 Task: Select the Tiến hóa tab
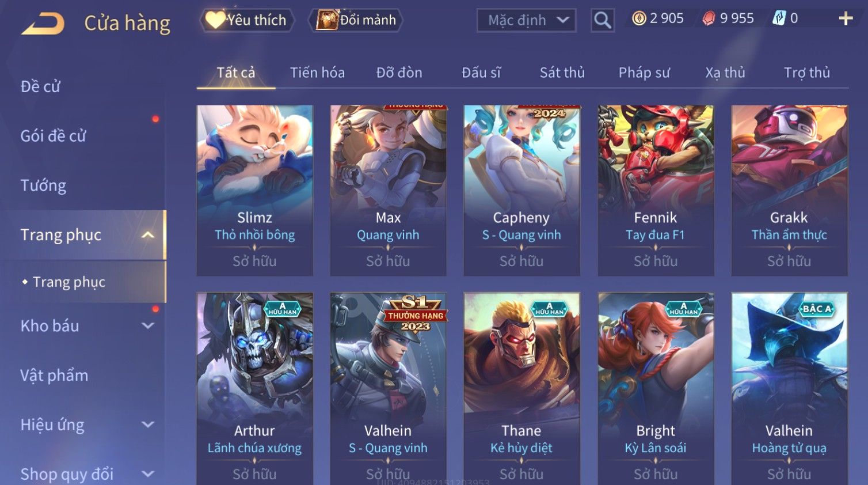click(317, 73)
